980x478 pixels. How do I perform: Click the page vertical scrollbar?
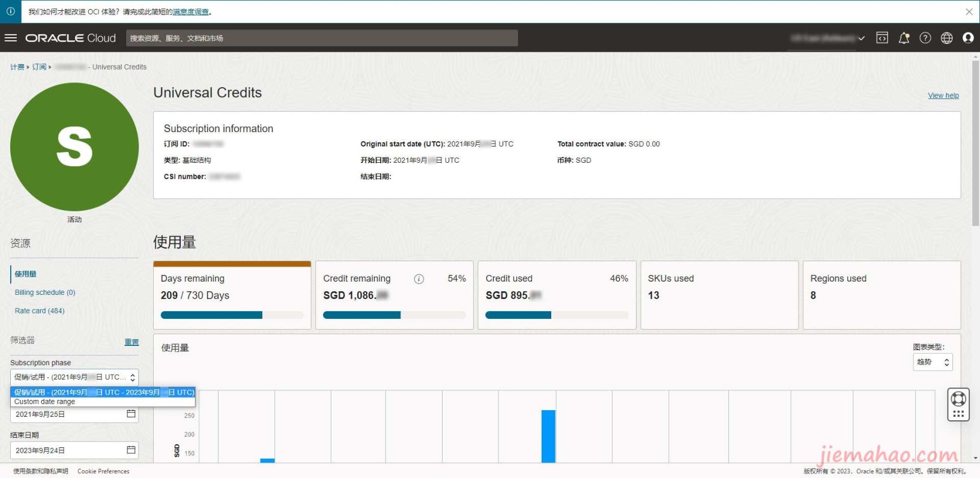point(975,143)
